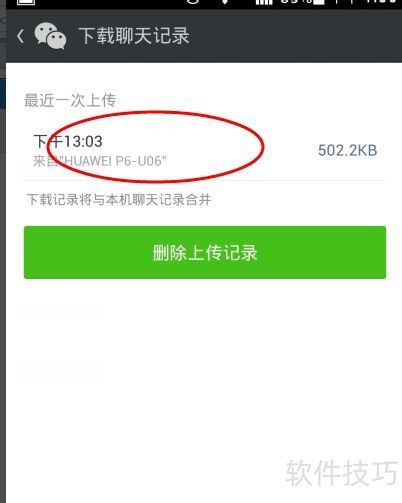Tap the WeChat logo icon
The image size is (402, 503).
pos(50,36)
